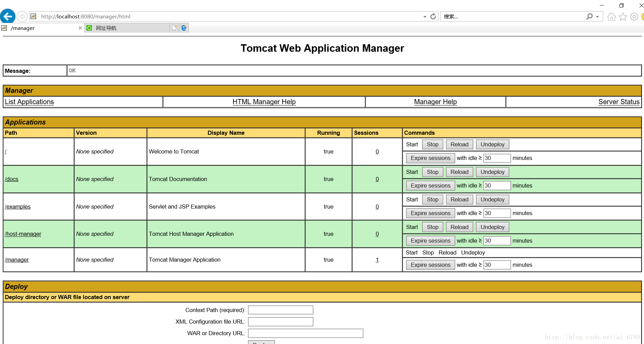The image size is (644, 344).
Task: Click the OK message text
Action: [x=72, y=70]
